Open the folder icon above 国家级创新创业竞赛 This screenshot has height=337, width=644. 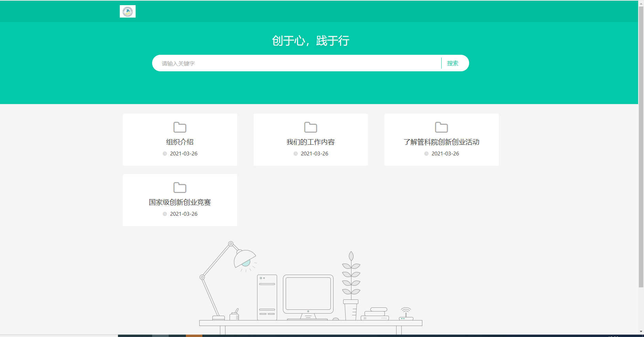pyautogui.click(x=180, y=187)
